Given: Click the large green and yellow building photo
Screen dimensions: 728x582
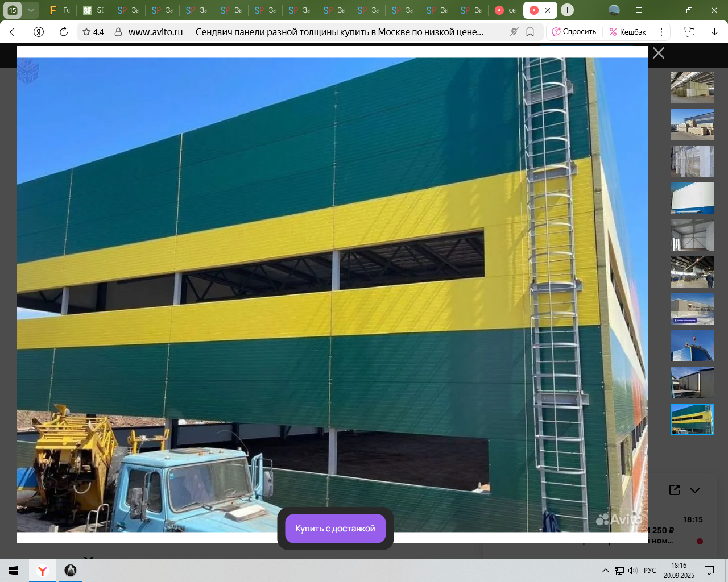Looking at the screenshot, I should (x=333, y=294).
